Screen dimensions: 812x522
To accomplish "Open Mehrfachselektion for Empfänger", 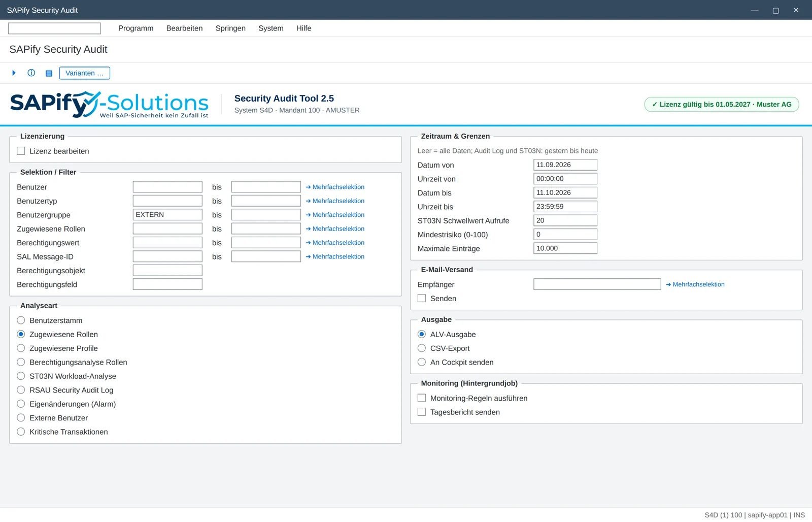I will tap(695, 284).
